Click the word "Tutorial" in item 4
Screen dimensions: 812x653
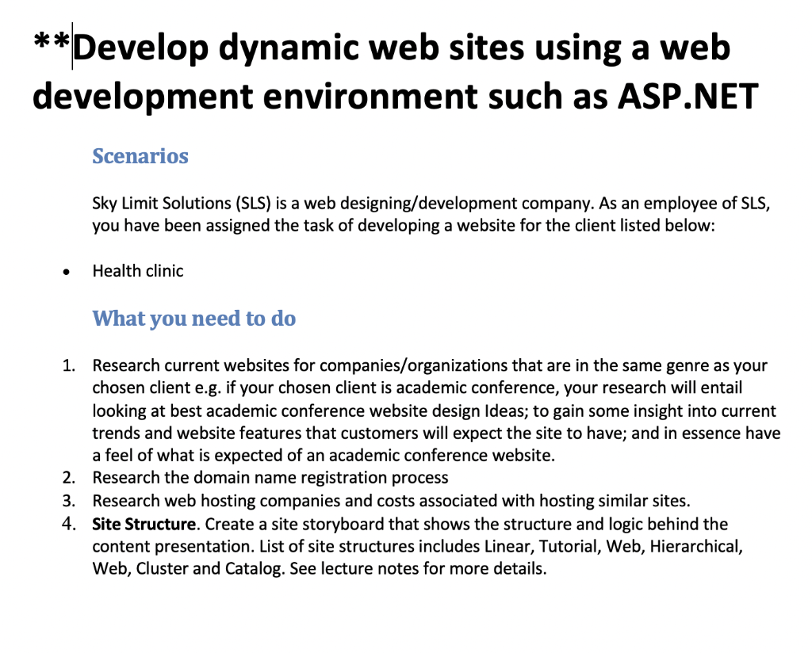(567, 546)
